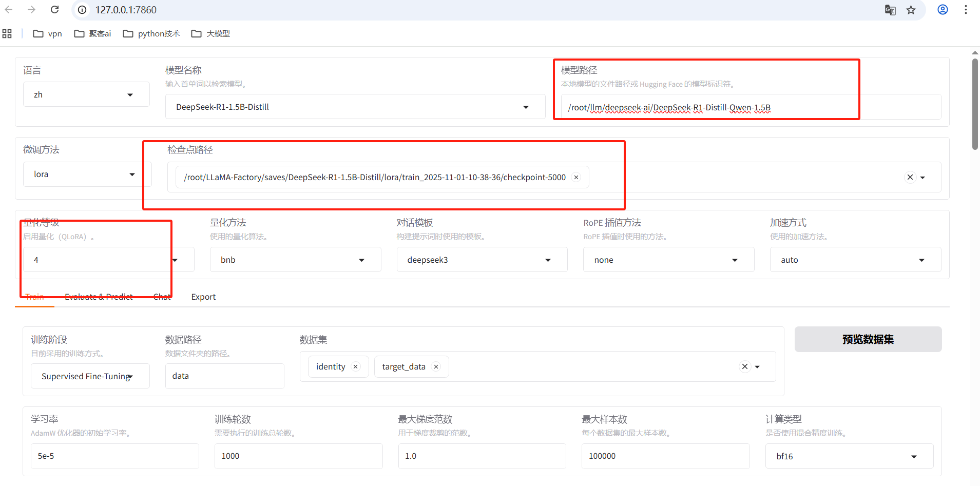Viewport: 980px width, 486px height.
Task: Expand the DeepSeek-R1-1.5B-Distill model name dropdown
Action: coord(526,107)
